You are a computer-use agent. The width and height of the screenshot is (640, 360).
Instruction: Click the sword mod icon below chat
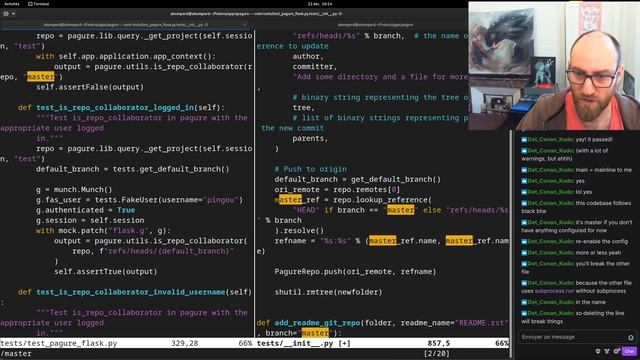(x=607, y=351)
